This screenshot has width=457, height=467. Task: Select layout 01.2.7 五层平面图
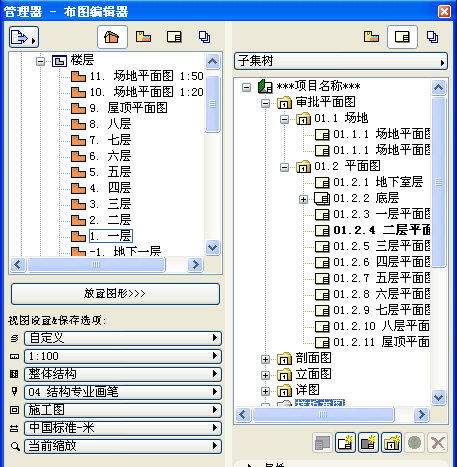pos(382,278)
